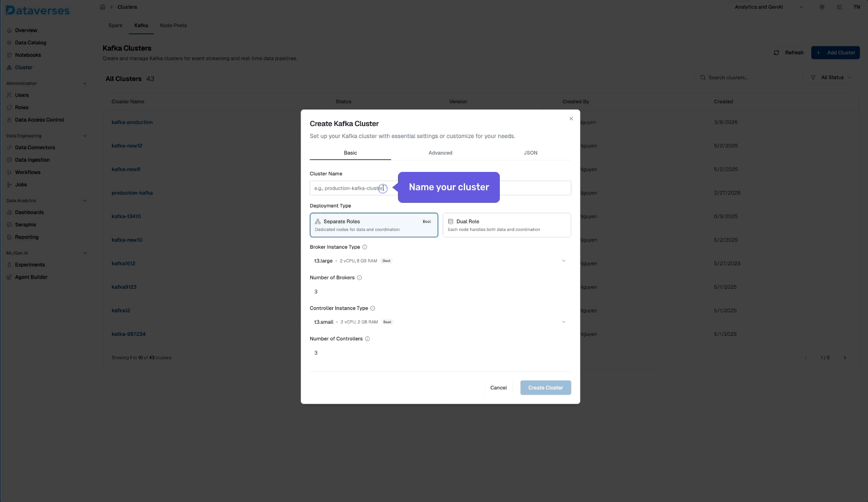Open the production-kafka cluster
This screenshot has width=868, height=502.
132,193
